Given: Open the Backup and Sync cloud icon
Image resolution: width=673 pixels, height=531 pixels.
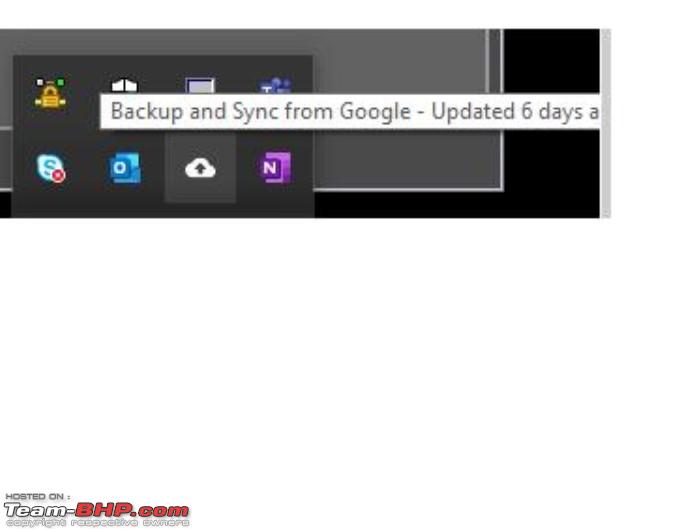Looking at the screenshot, I should pyautogui.click(x=200, y=168).
